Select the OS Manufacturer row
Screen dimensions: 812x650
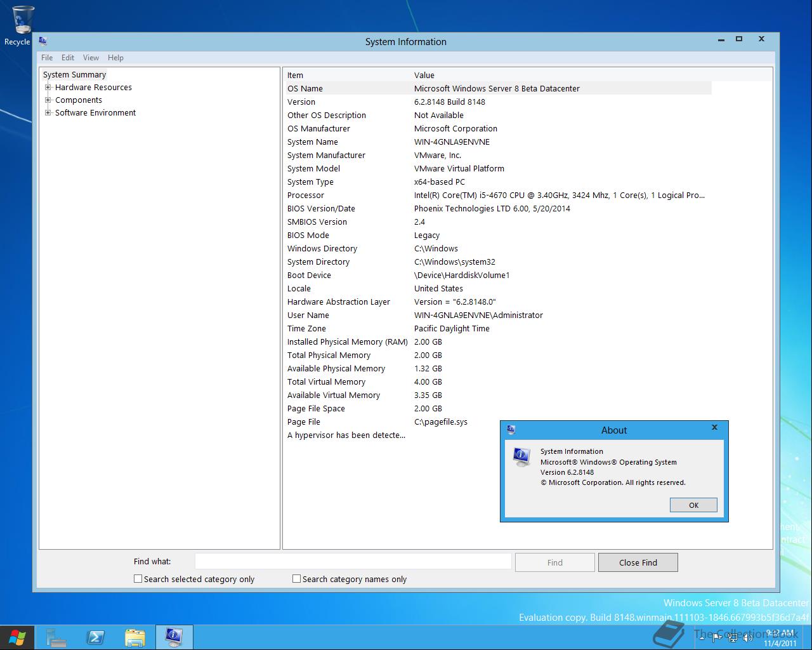click(498, 128)
